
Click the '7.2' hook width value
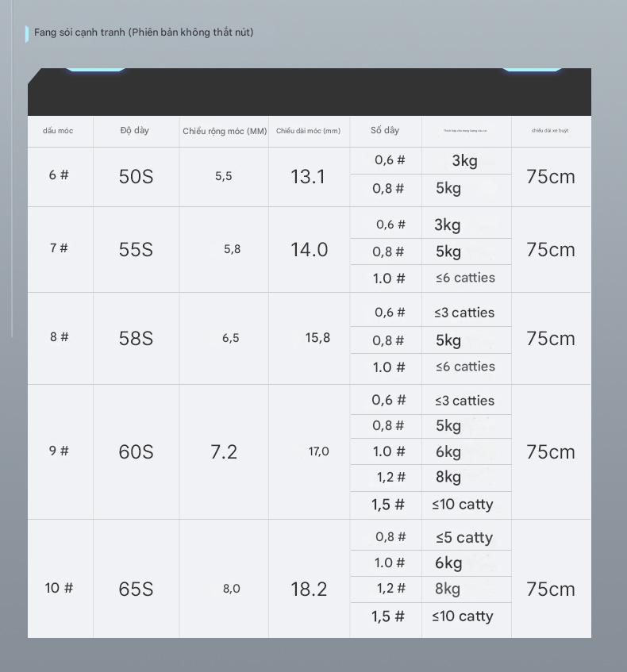point(224,452)
